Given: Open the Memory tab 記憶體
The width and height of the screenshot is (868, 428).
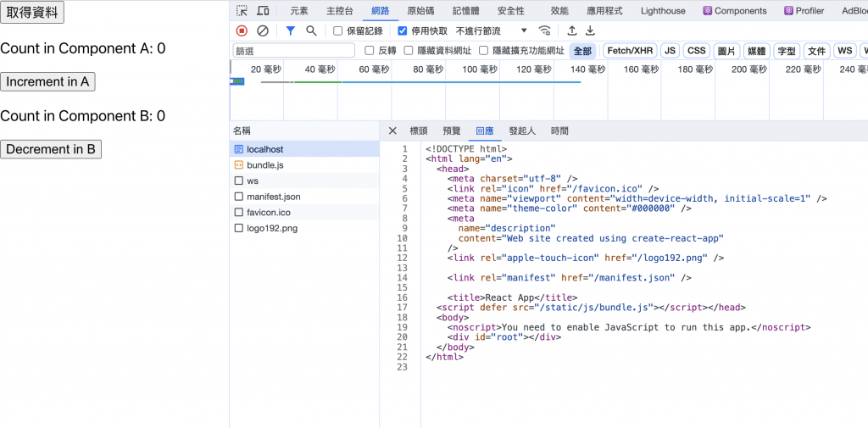Looking at the screenshot, I should (466, 10).
